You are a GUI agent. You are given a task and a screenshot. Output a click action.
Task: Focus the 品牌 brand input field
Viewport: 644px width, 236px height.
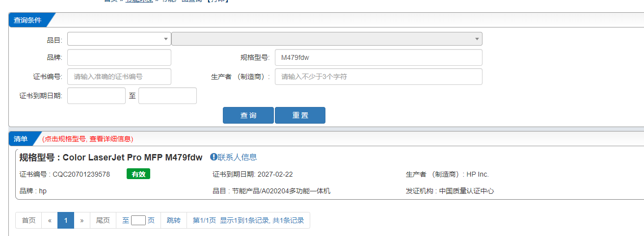[x=119, y=57]
